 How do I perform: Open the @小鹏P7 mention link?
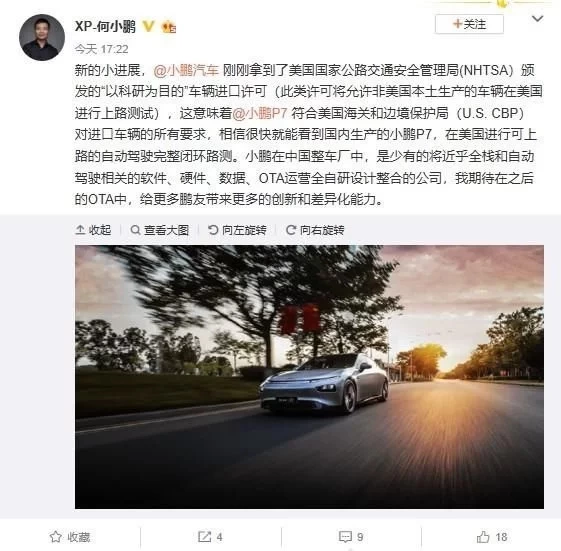260,113
